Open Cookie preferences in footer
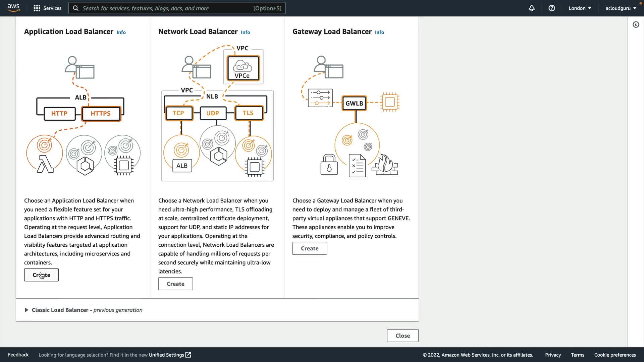Screen dimensions: 644x362 [615, 355]
